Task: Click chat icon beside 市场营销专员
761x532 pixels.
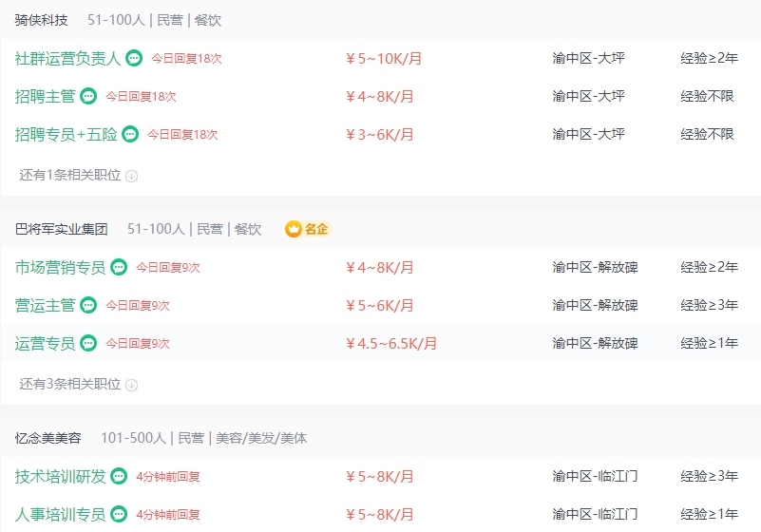Action: tap(119, 267)
